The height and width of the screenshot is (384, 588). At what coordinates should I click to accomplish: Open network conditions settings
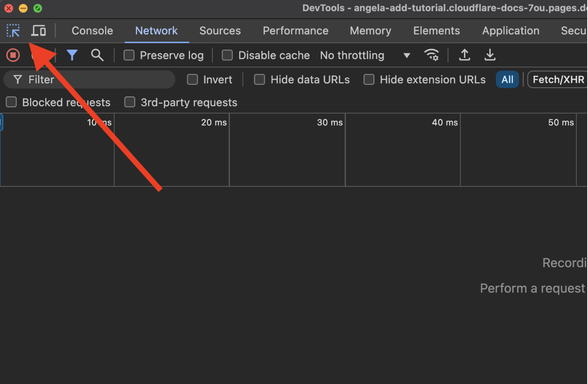point(432,55)
